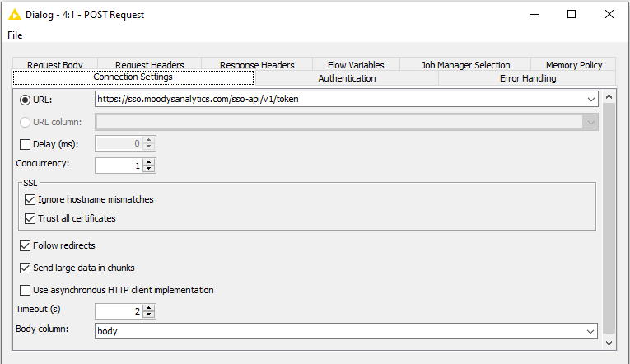Open the Body column dropdown
The height and width of the screenshot is (364, 630).
pos(590,331)
